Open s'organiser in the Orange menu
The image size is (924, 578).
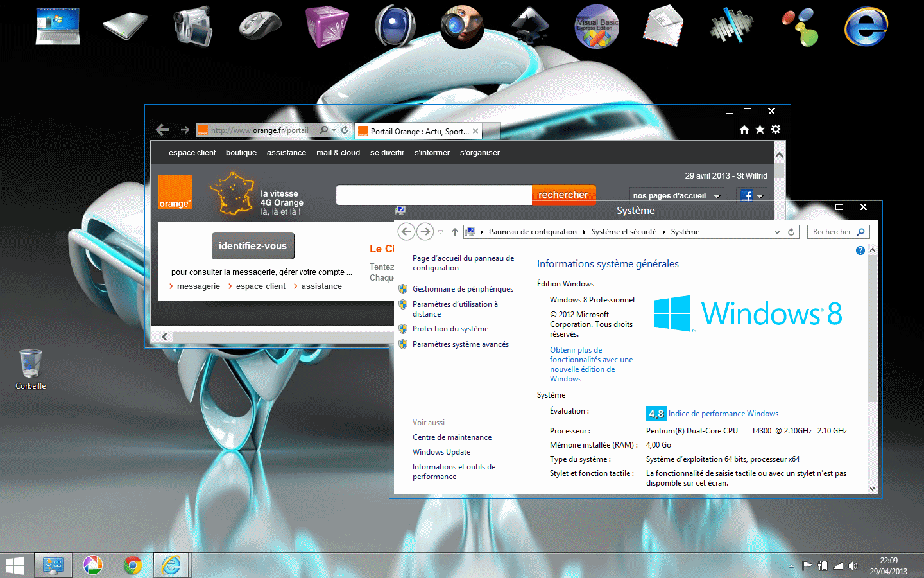pyautogui.click(x=480, y=153)
